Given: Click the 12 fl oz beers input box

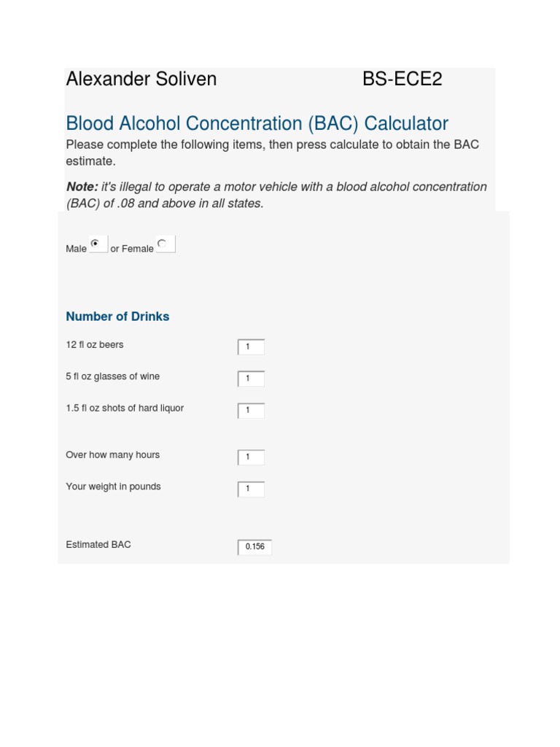Looking at the screenshot, I should 251,347.
